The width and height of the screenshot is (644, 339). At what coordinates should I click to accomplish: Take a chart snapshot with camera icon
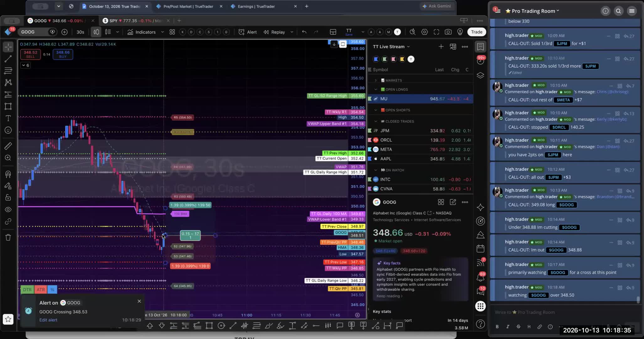click(x=448, y=32)
